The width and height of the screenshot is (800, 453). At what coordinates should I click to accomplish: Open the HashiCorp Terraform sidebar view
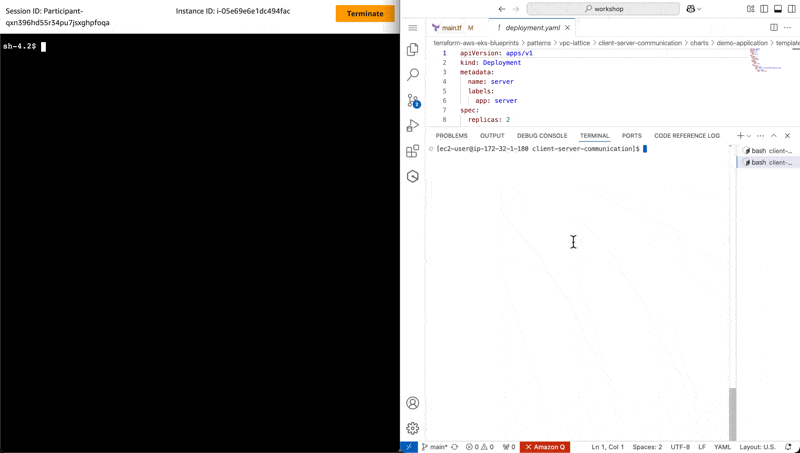click(x=413, y=177)
